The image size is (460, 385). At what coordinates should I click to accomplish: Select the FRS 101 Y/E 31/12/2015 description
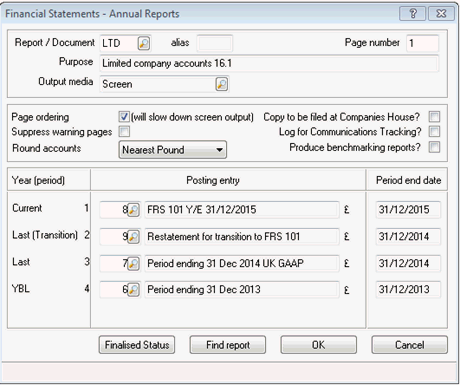pyautogui.click(x=242, y=210)
